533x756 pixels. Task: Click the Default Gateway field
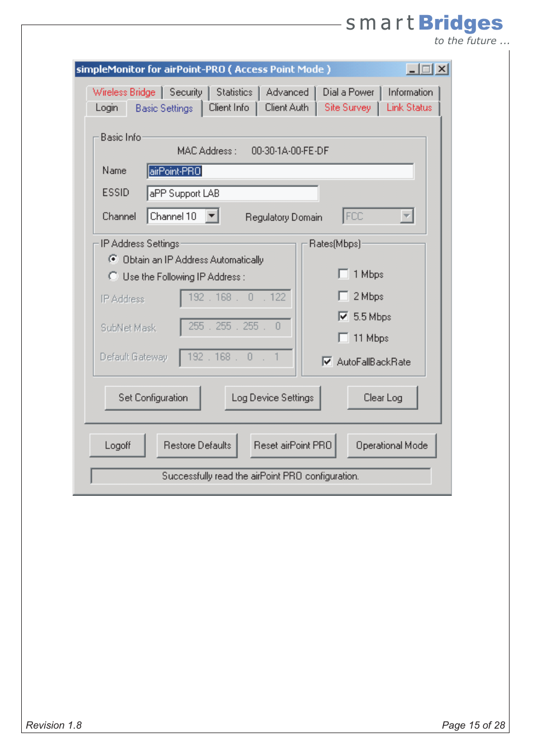point(236,357)
